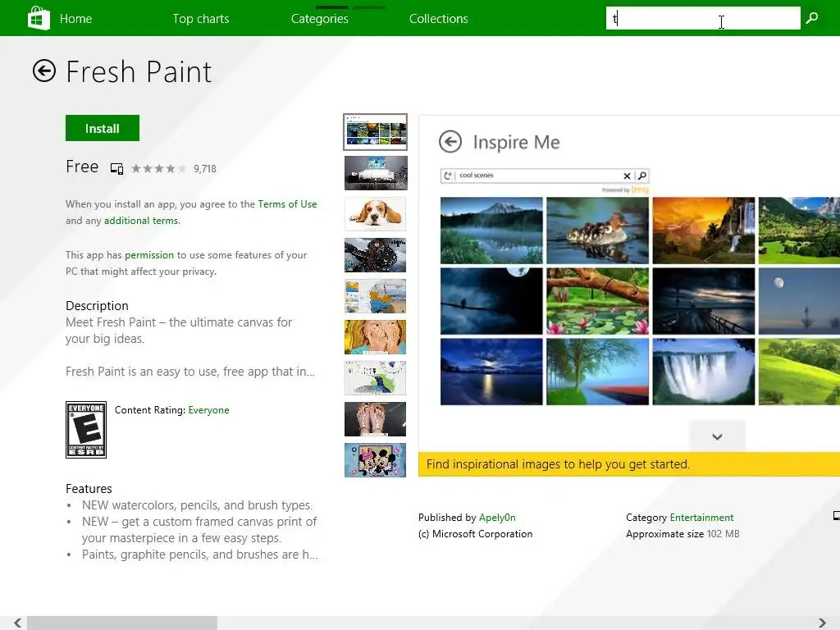
Task: Open the Entertainment category link
Action: (x=701, y=518)
